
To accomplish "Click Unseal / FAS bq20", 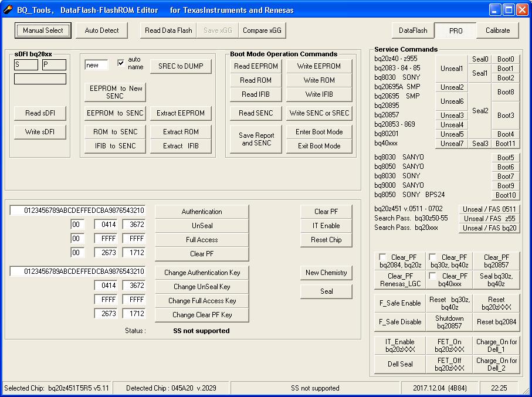I will pyautogui.click(x=489, y=228).
